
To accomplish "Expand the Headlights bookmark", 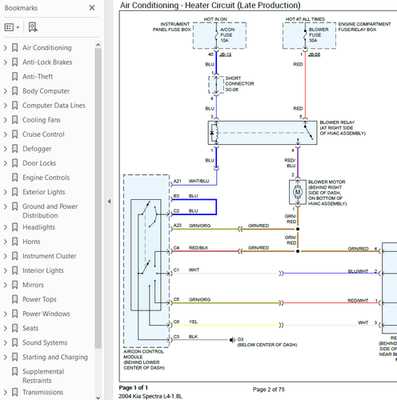I will coord(5,227).
